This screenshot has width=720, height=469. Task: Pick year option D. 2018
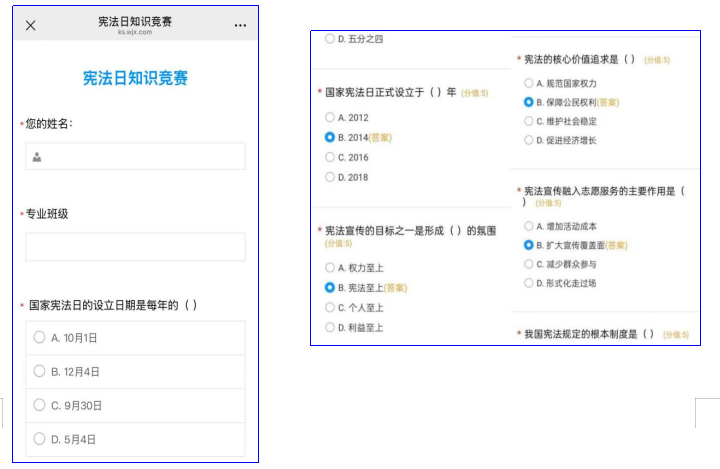[x=330, y=177]
